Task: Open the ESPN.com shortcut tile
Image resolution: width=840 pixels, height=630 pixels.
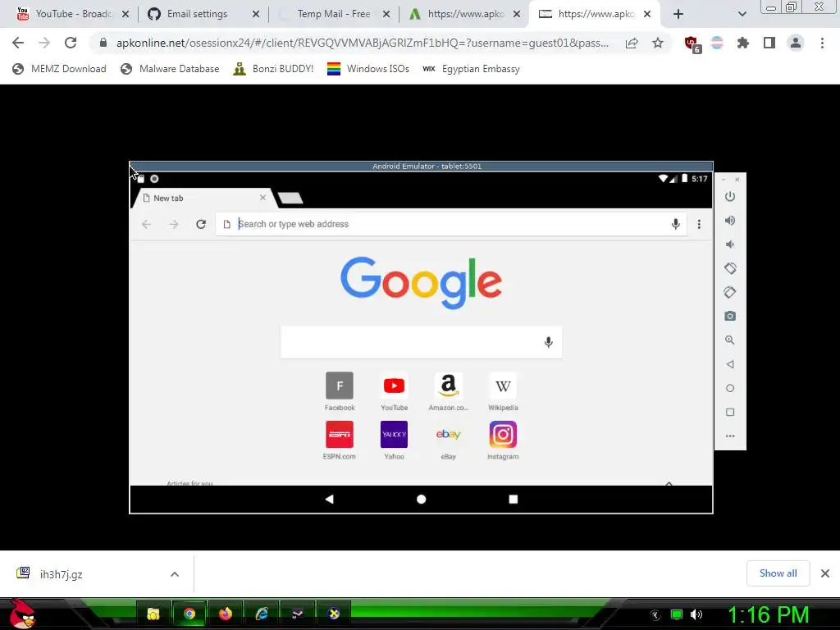Action: coord(340,441)
